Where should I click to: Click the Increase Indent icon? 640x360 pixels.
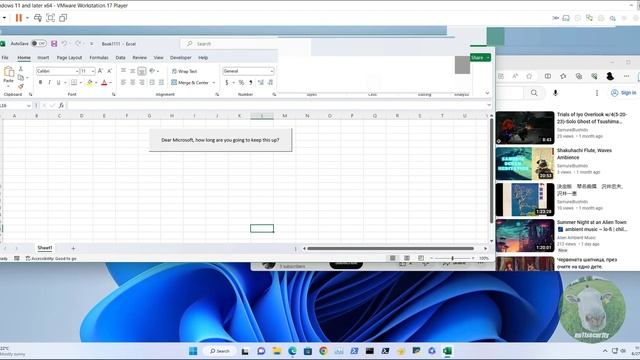point(161,82)
